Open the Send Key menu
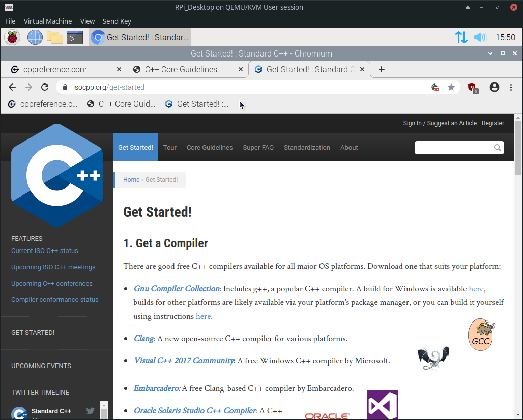 click(x=117, y=21)
